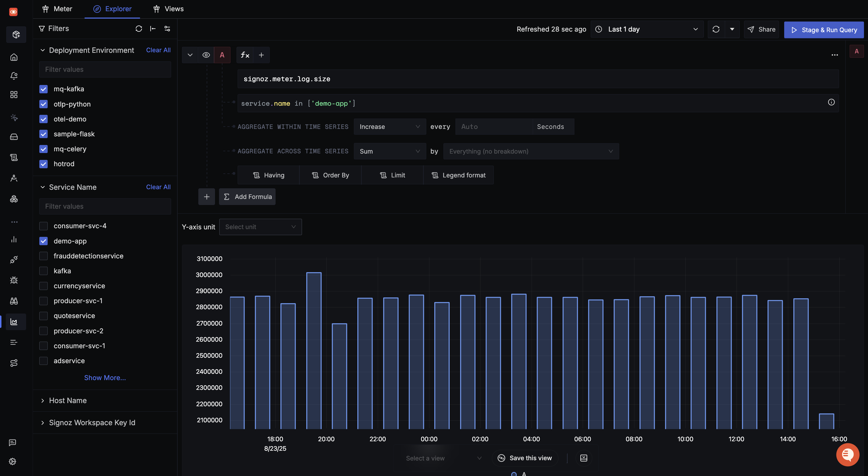This screenshot has width=868, height=476.
Task: Open the Logs scroll sidebar icon
Action: (14, 157)
